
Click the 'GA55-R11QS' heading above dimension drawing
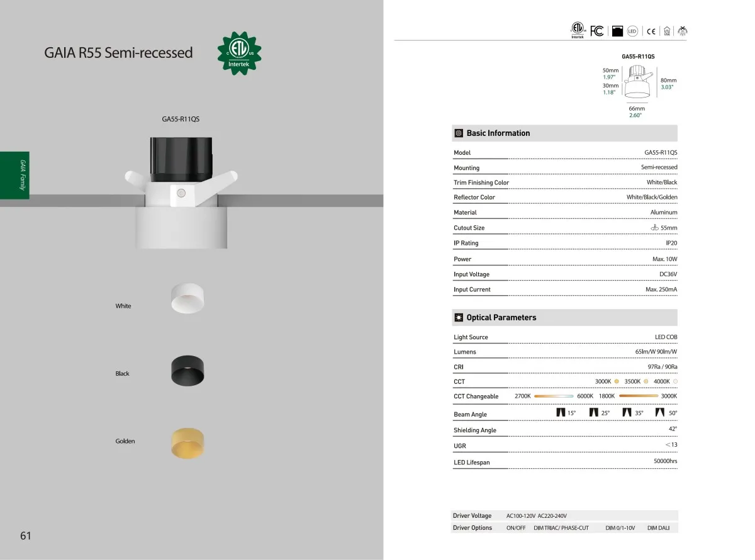pos(638,57)
